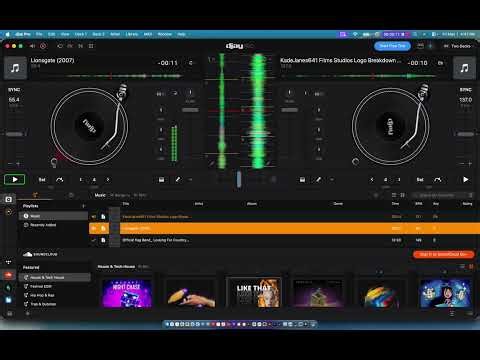Image resolution: width=480 pixels, height=360 pixels.
Task: Activate the 4-beat loop on deck 2
Action: coord(386,180)
